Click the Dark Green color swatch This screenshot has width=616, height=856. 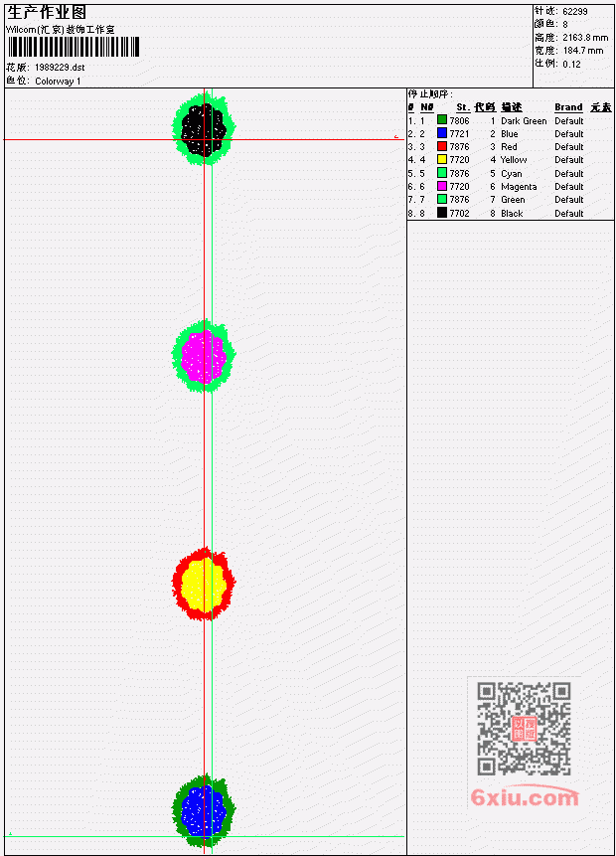(x=442, y=120)
